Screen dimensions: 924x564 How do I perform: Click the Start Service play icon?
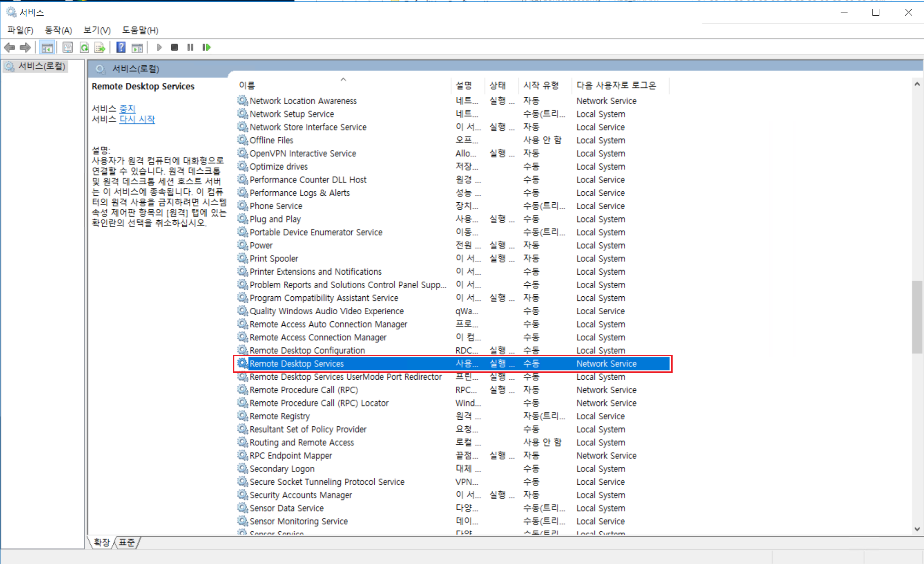159,47
